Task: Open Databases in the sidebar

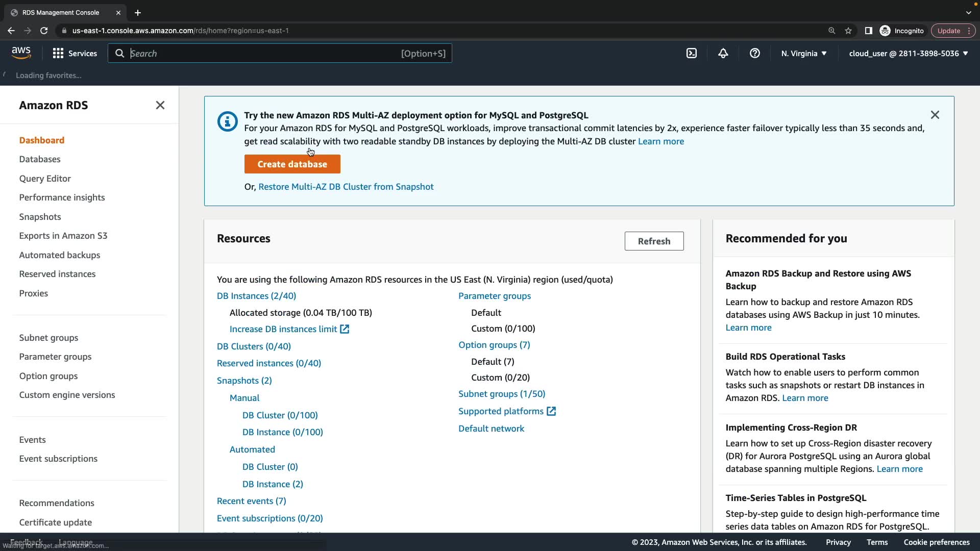Action: tap(40, 159)
